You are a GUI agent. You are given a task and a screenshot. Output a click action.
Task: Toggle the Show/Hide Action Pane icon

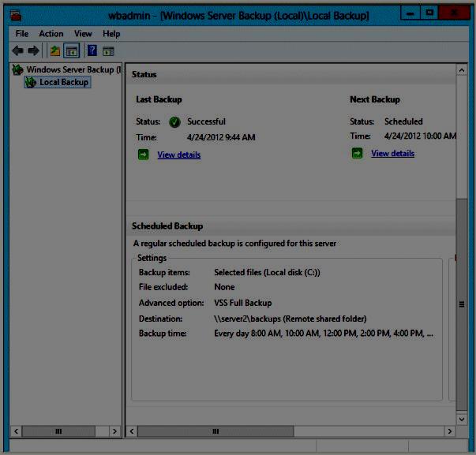click(108, 51)
